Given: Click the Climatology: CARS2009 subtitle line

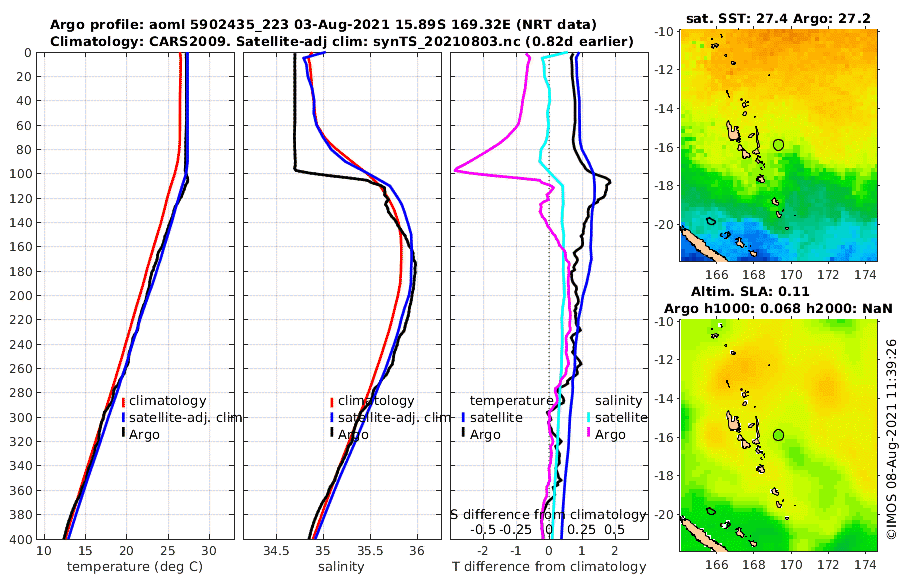Looking at the screenshot, I should (x=342, y=41).
